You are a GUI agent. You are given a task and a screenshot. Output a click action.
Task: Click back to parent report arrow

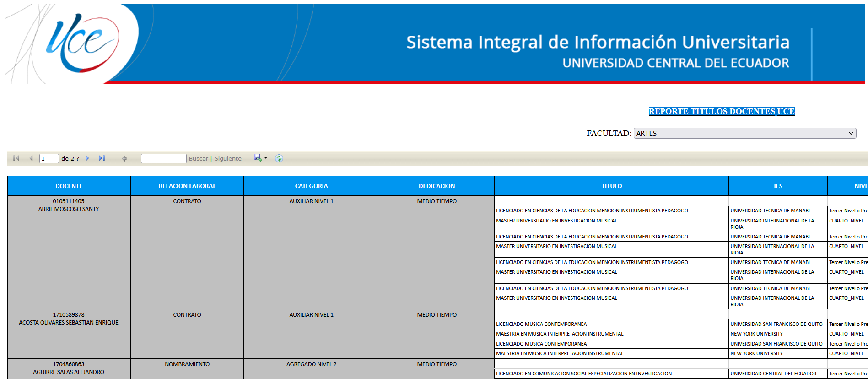click(x=124, y=159)
